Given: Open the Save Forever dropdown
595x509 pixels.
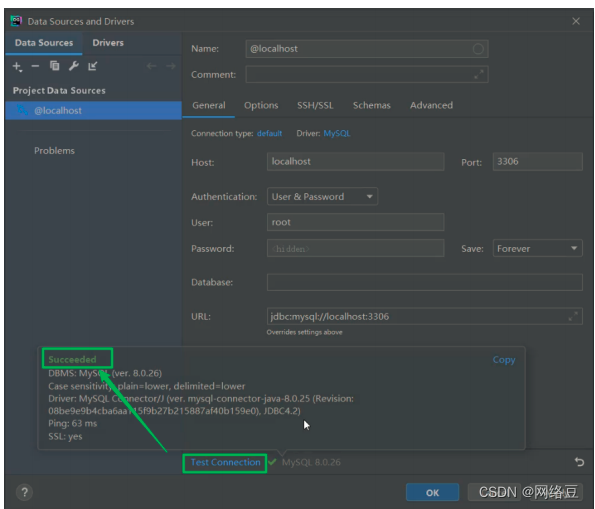Looking at the screenshot, I should (537, 249).
